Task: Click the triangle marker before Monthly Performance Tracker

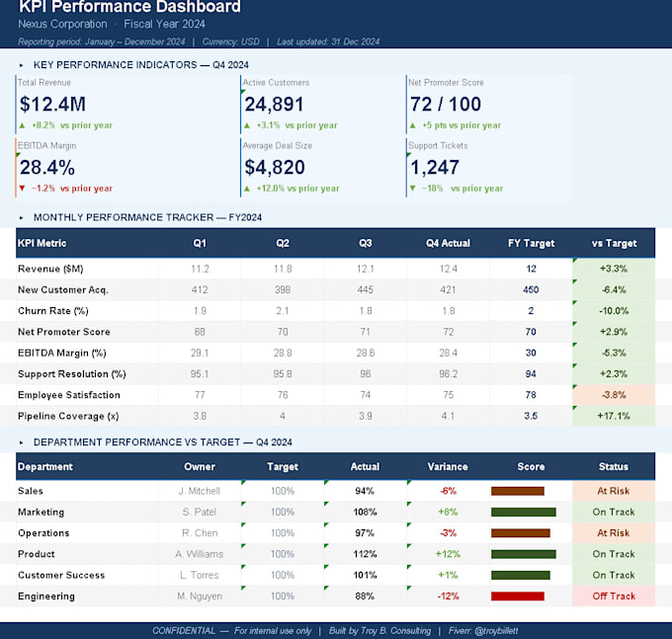Action: (21, 217)
